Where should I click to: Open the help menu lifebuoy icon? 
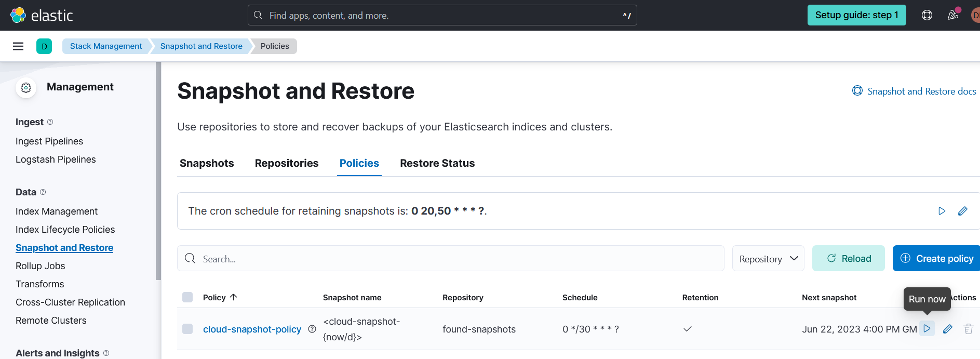927,15
